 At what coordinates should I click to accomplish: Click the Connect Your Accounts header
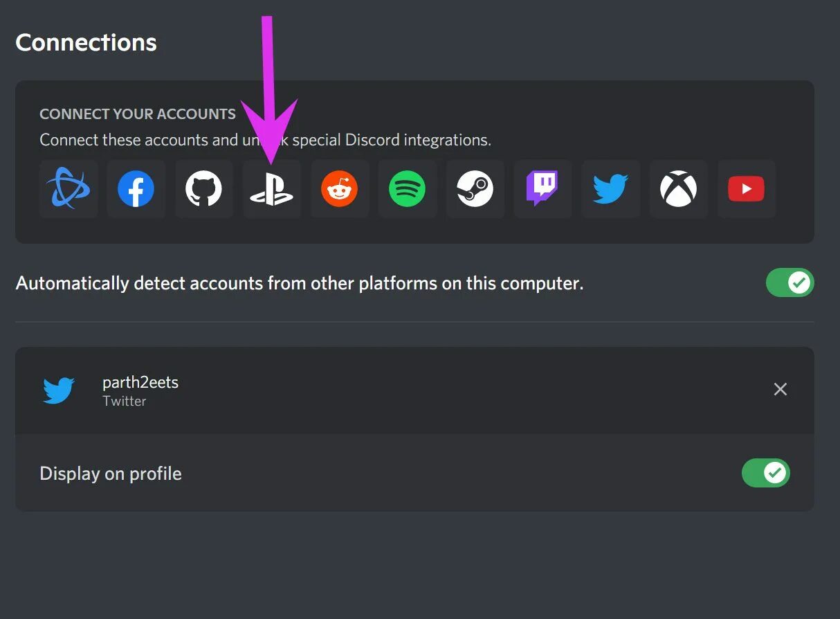pos(138,114)
